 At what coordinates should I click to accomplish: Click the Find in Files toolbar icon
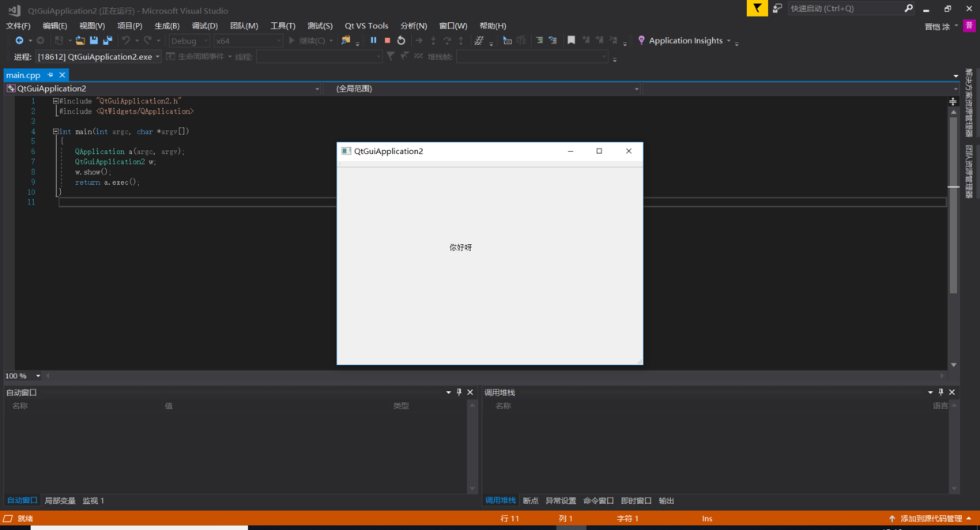(x=345, y=40)
